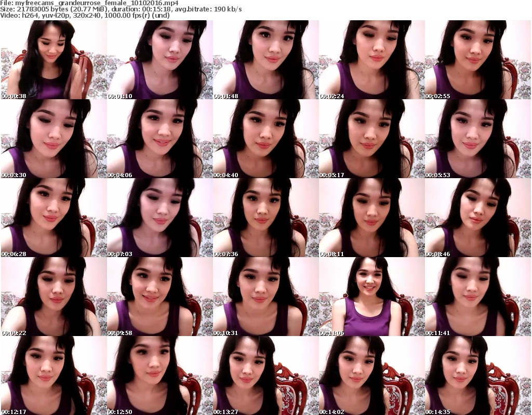This screenshot has height=415, width=532.
Task: Select the thumbnail stamped 00:00:38
Action: click(54, 60)
